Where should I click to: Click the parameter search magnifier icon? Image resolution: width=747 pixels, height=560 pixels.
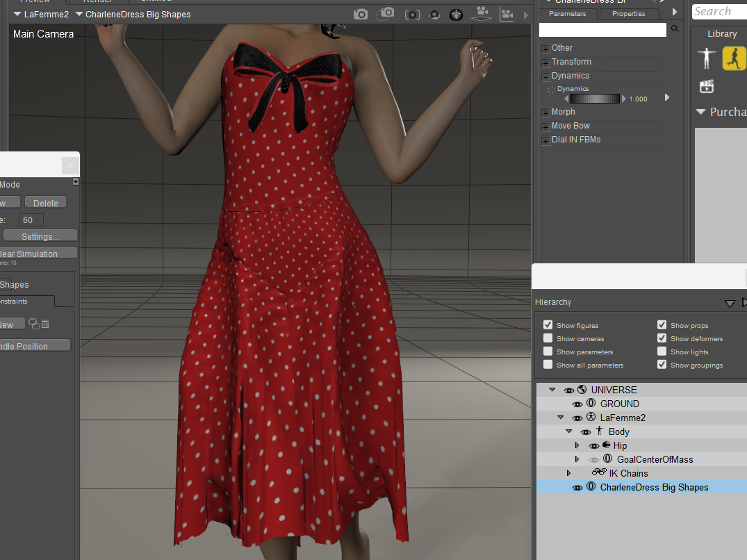(674, 29)
